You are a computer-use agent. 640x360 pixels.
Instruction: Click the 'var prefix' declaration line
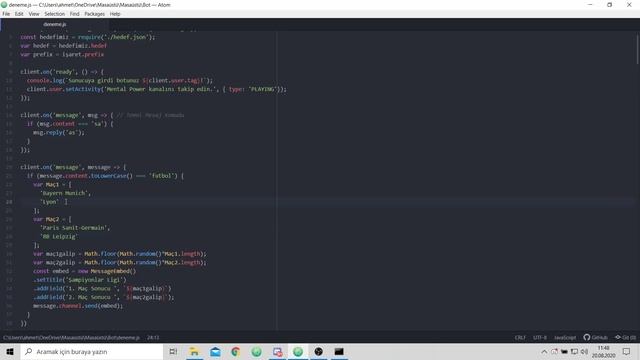click(62, 54)
